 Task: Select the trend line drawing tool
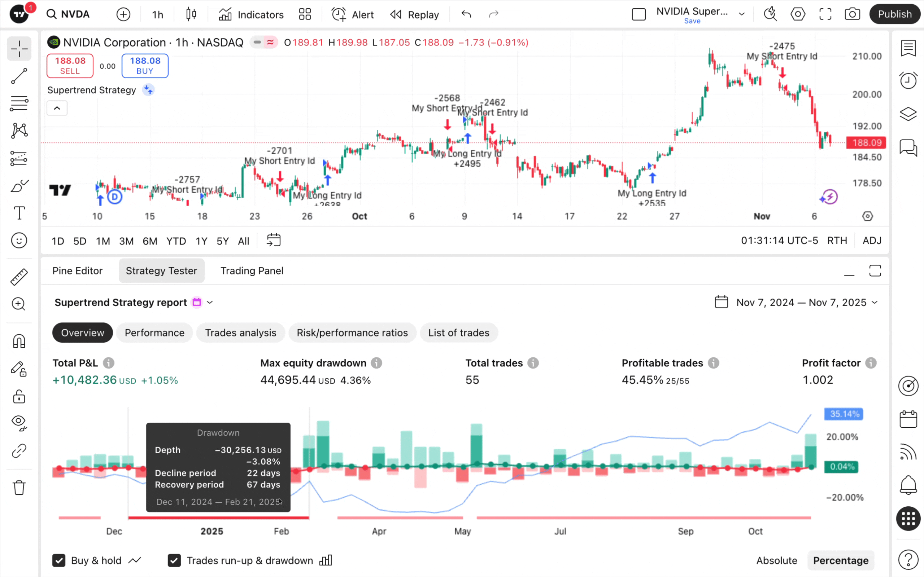click(19, 76)
